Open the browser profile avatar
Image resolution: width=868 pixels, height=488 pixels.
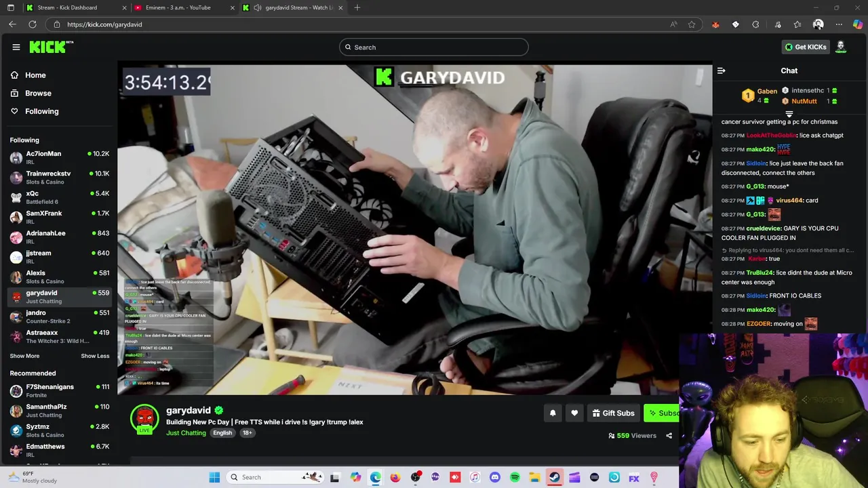click(x=818, y=24)
